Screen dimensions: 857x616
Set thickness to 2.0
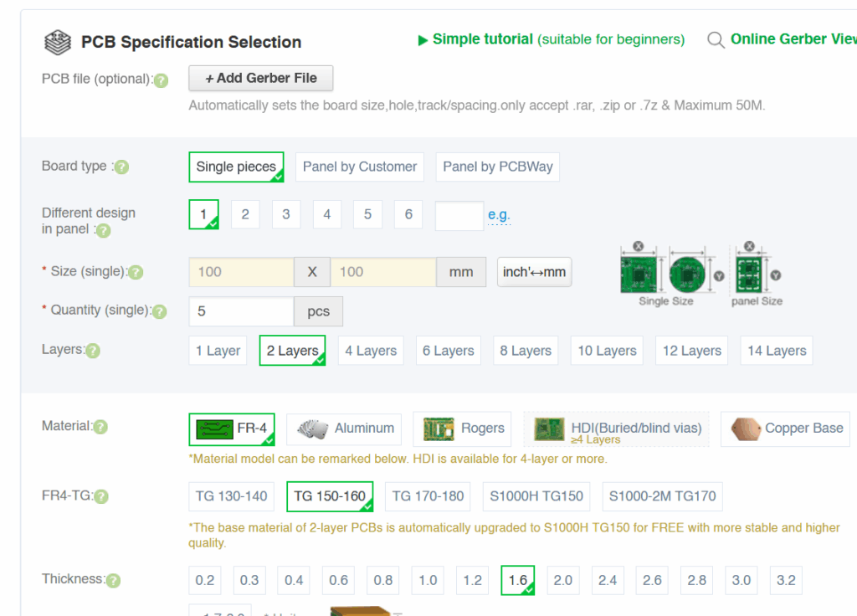563,581
